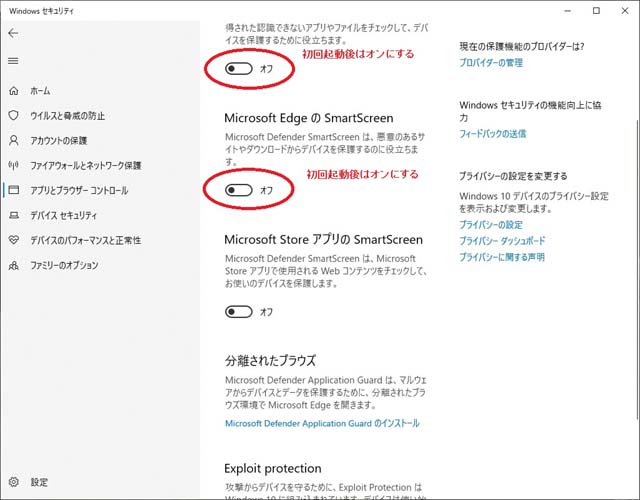Open プライバシーに関する声明 link
This screenshot has width=640, height=500.
502,257
